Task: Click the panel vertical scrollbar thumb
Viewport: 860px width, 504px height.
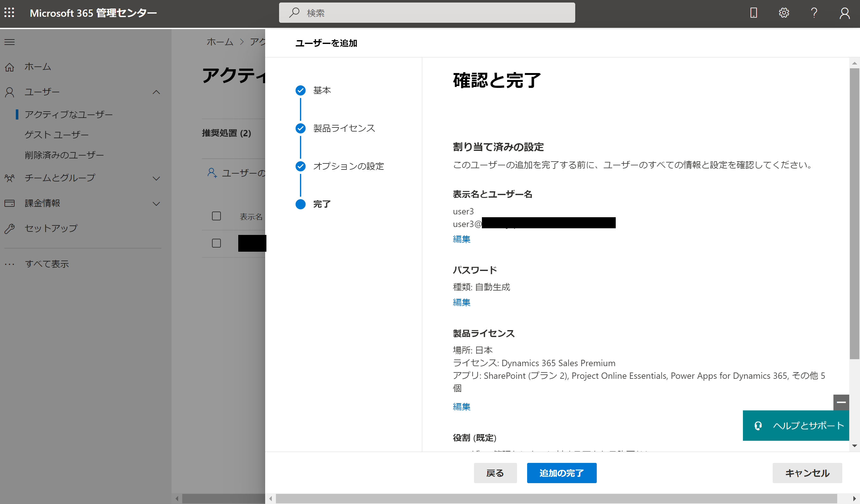Action: (x=855, y=213)
